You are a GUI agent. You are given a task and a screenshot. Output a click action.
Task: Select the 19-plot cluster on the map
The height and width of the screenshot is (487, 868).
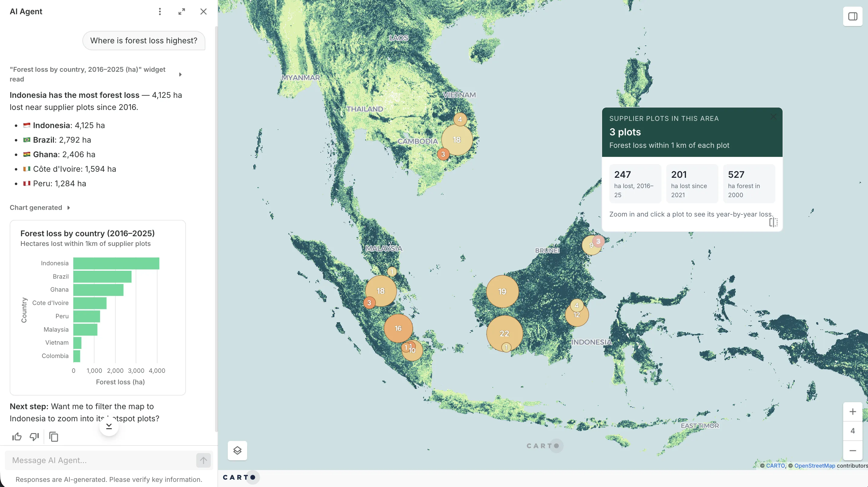[x=502, y=292]
